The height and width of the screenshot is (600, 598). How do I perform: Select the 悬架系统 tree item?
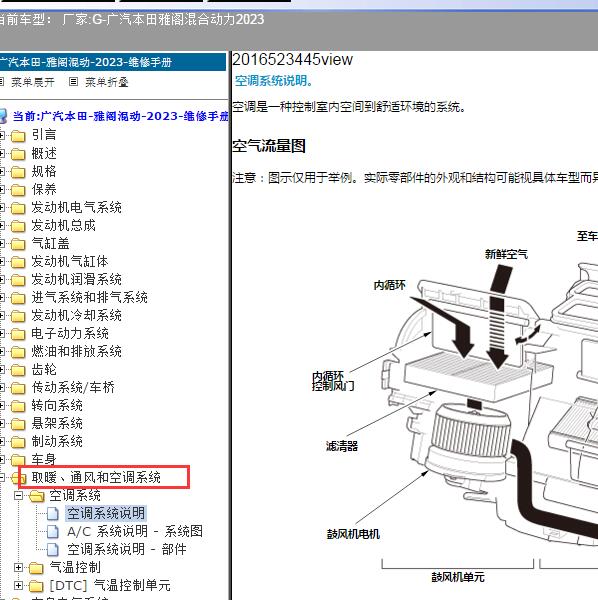pyautogui.click(x=57, y=423)
